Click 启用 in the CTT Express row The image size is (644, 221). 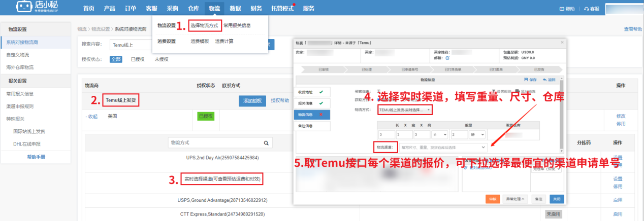[x=618, y=214]
